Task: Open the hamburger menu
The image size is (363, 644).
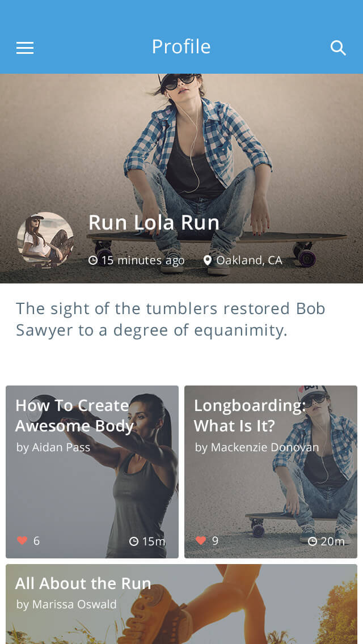Action: (25, 48)
